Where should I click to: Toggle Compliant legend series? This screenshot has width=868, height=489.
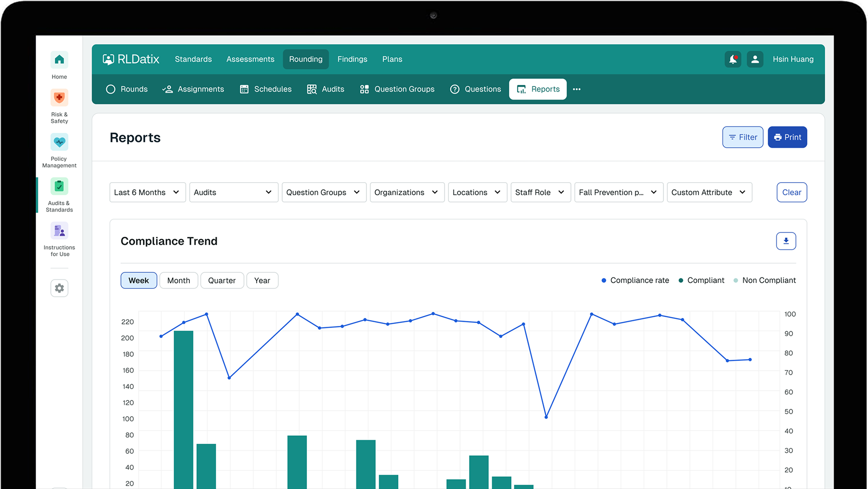click(701, 280)
